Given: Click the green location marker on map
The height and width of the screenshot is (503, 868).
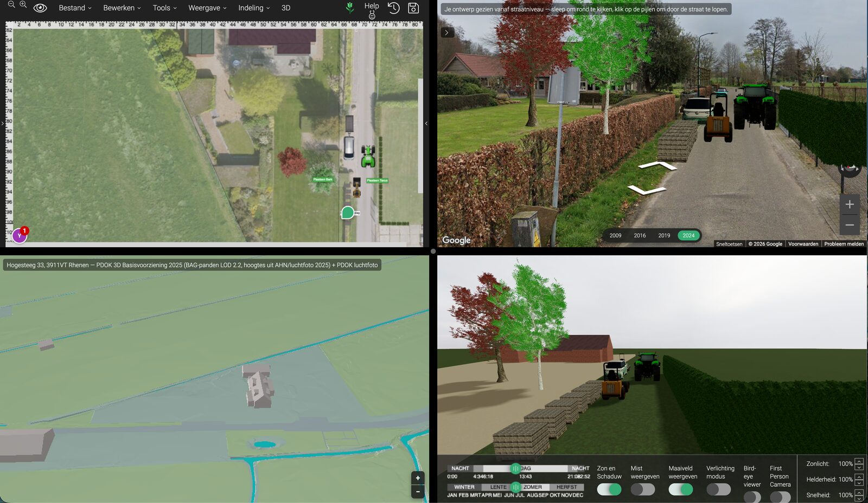Looking at the screenshot, I should pyautogui.click(x=348, y=213).
